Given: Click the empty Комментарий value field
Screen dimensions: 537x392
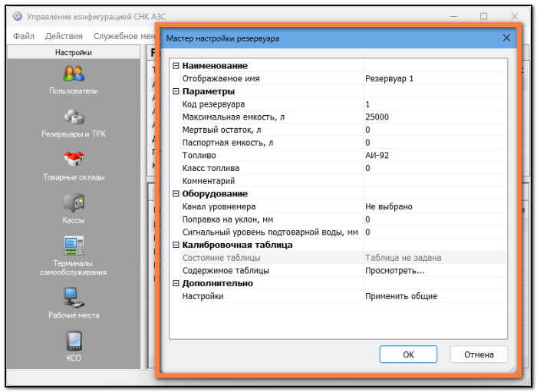Looking at the screenshot, I should coord(435,181).
